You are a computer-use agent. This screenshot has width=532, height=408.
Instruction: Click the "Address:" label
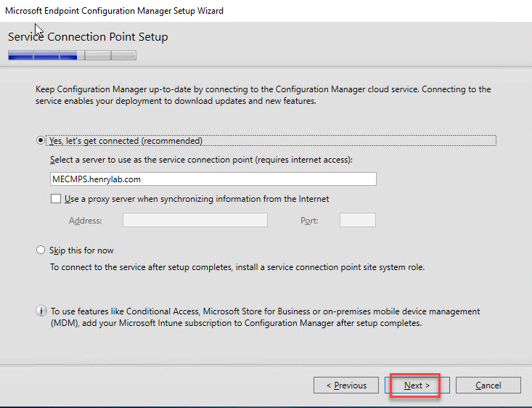pyautogui.click(x=85, y=221)
